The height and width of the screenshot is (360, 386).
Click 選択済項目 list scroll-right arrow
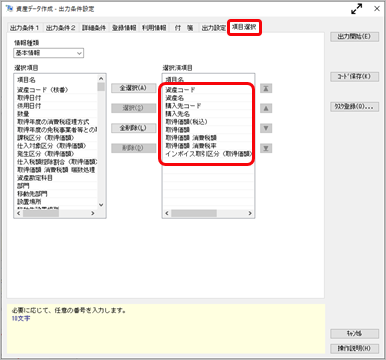tap(250, 213)
